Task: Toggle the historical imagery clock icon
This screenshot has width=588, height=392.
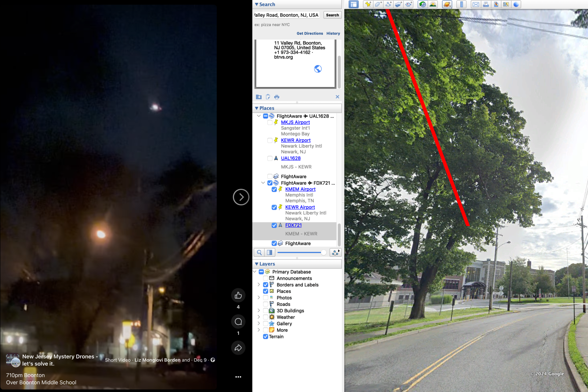Action: pos(423,4)
